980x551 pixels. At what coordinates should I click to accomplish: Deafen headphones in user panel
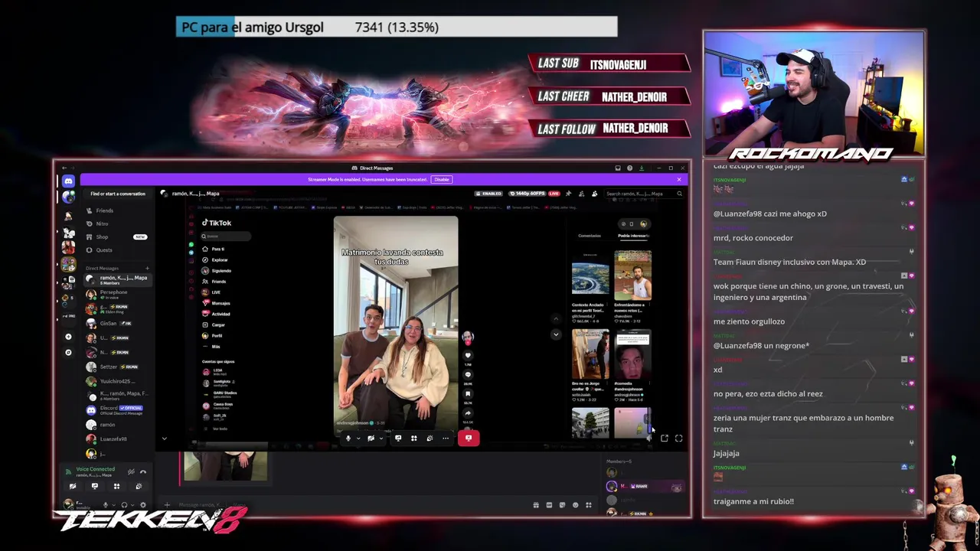(x=124, y=505)
